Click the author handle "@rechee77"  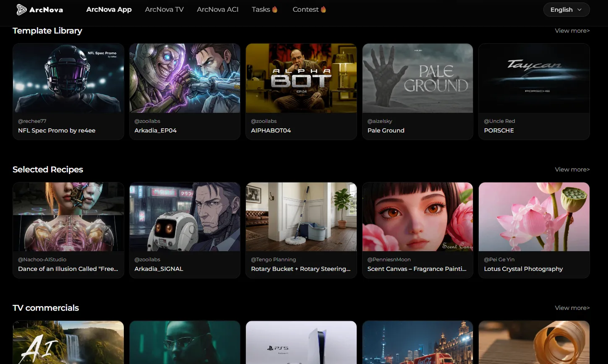32,121
